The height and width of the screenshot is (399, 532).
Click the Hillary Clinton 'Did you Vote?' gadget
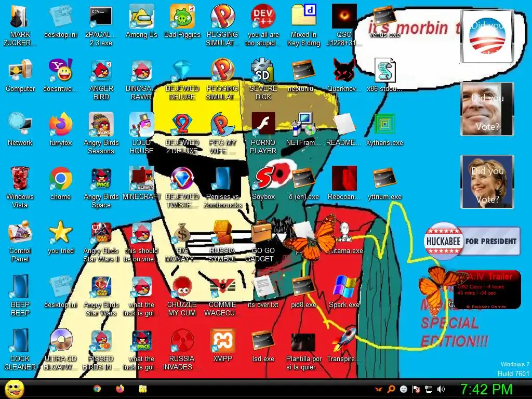coord(487,182)
